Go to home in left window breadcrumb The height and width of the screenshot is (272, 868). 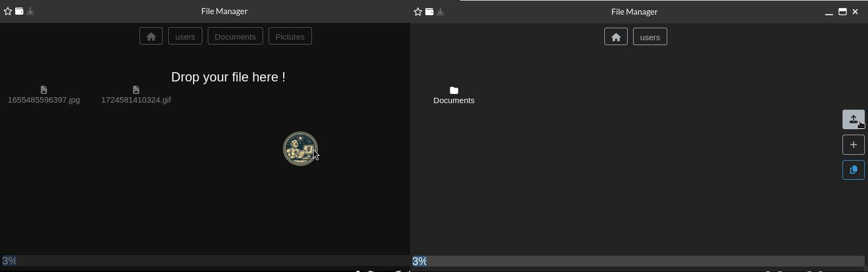click(x=151, y=36)
